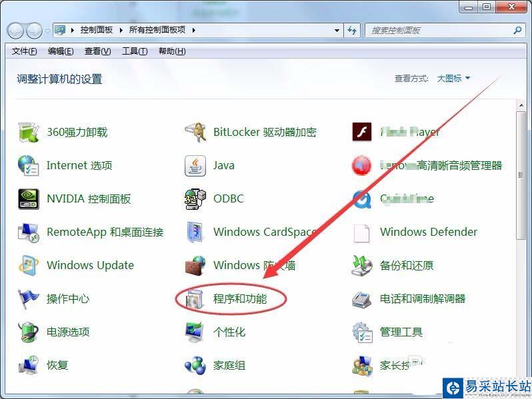
Task: Expand the chevron after 控制面板 breadcrumb
Action: click(121, 30)
